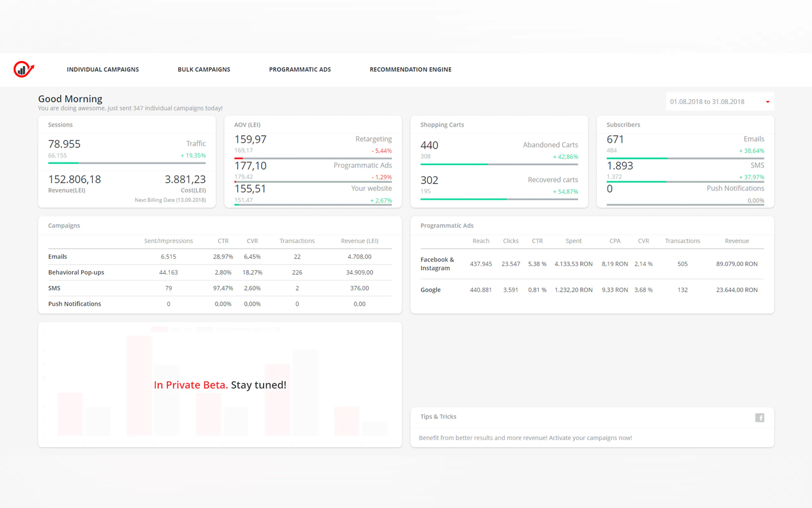Click the Facebook icon in Tips & Tricks
This screenshot has height=508, width=812.
pyautogui.click(x=759, y=417)
